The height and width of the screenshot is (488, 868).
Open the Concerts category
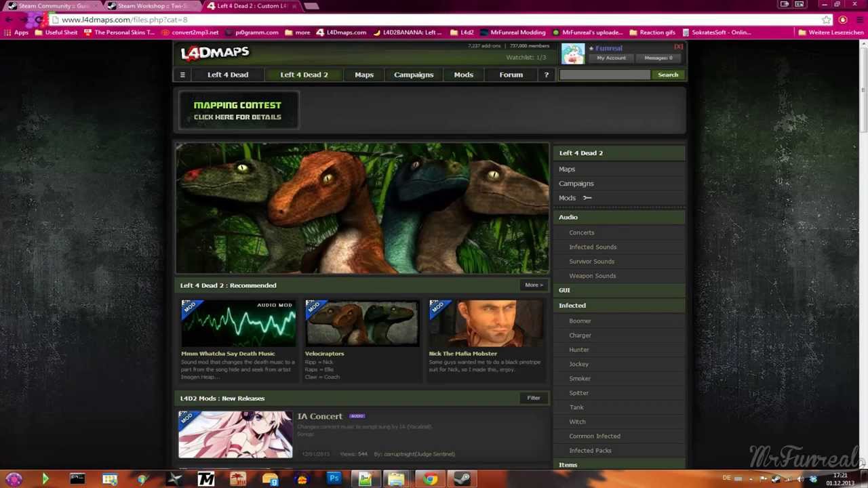pos(582,232)
